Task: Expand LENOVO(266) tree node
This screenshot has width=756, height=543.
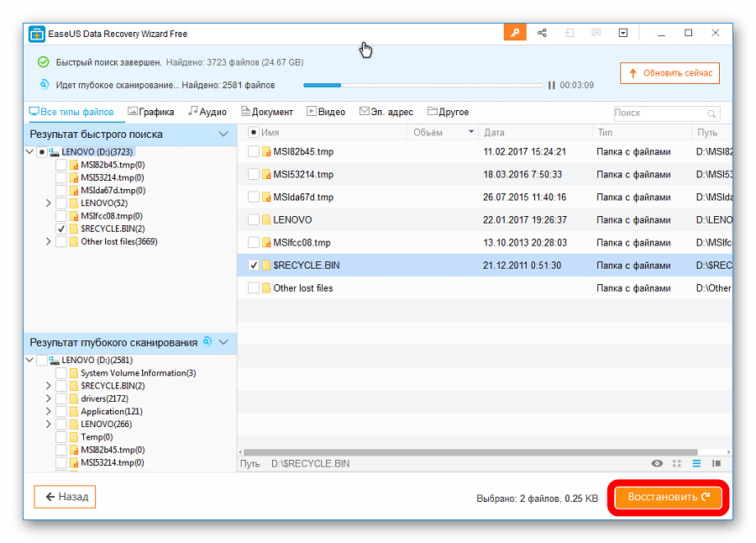Action: click(48, 424)
